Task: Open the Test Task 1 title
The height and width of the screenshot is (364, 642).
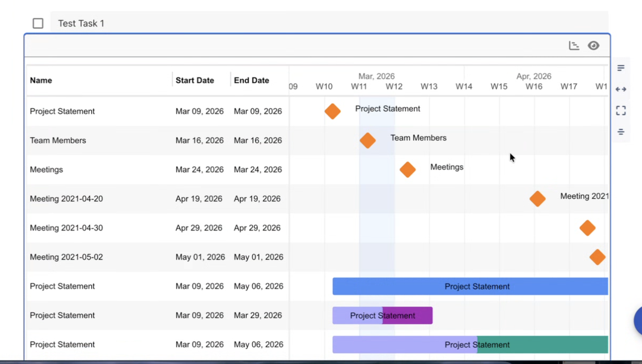Action: [x=81, y=23]
